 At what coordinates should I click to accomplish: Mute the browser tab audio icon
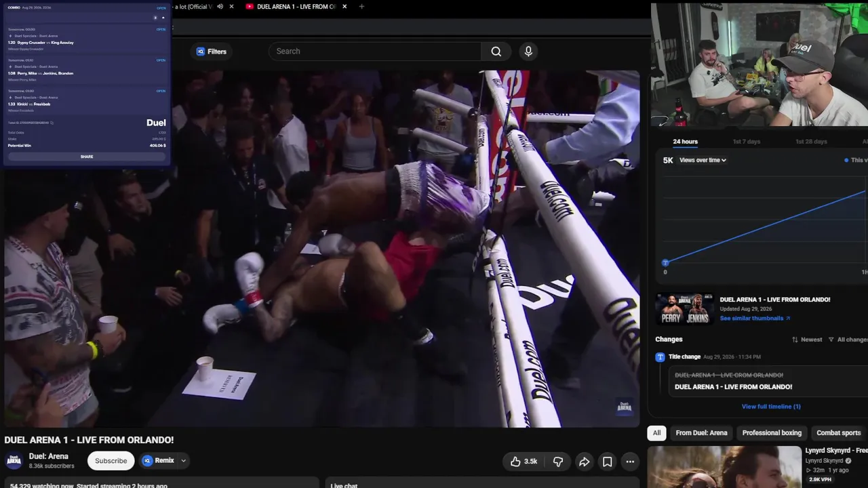(x=220, y=7)
